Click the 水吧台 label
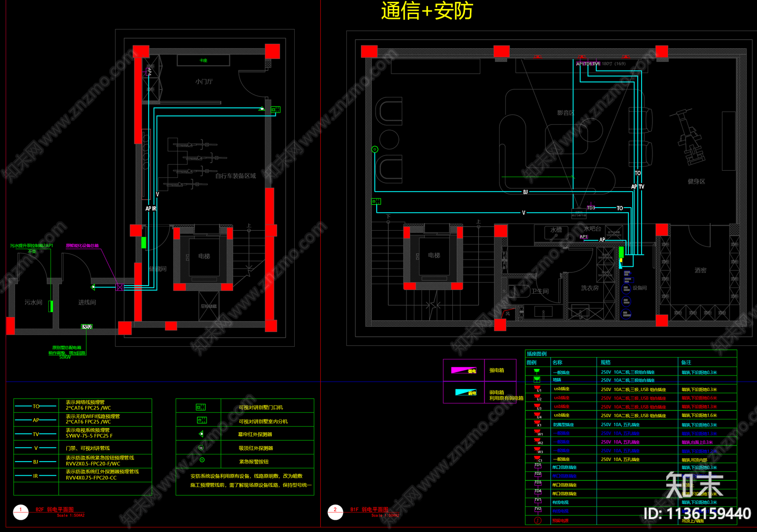The width and height of the screenshot is (757, 532). pyautogui.click(x=592, y=229)
